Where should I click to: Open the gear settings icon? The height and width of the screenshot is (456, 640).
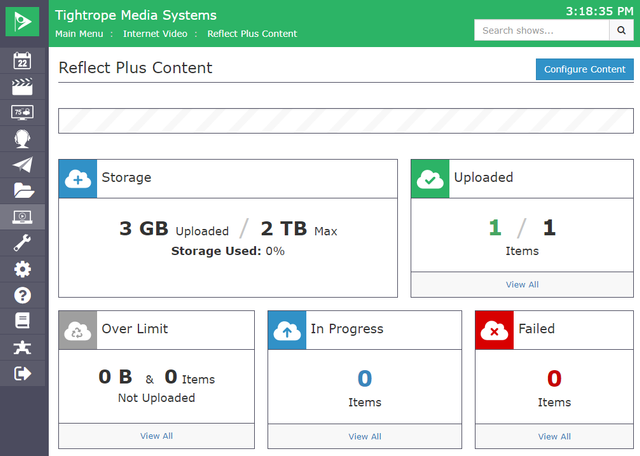coord(22,269)
